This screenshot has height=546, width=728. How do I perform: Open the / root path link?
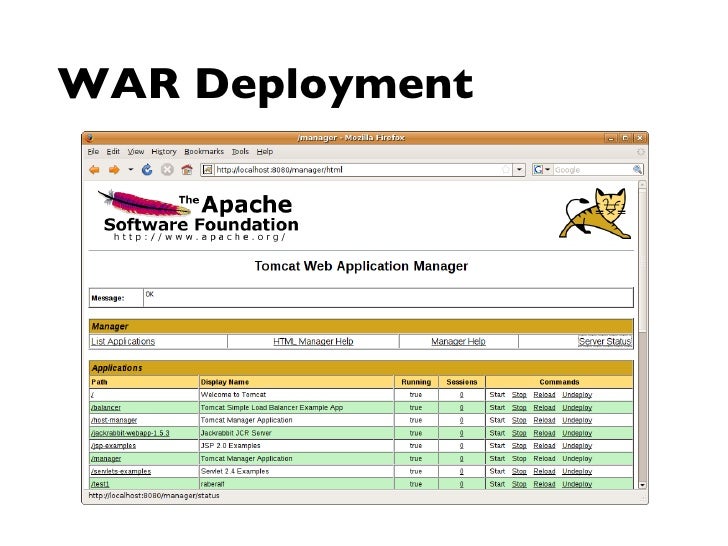pyautogui.click(x=92, y=395)
